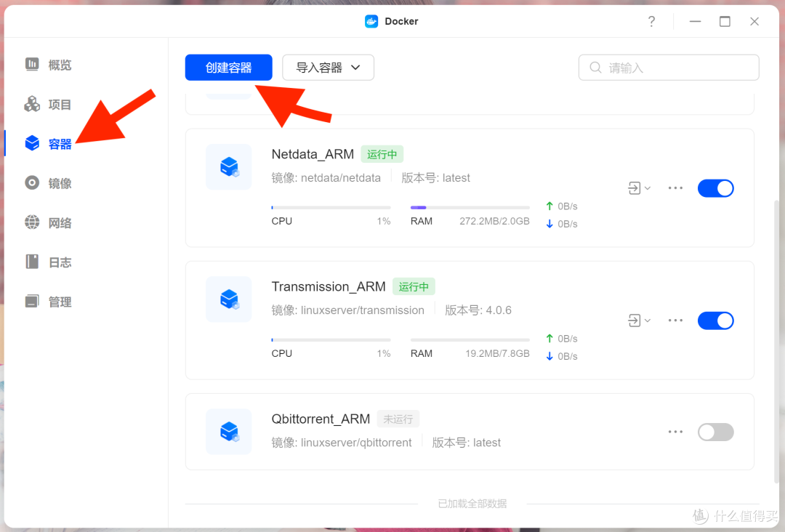This screenshot has width=785, height=532.
Task: Expand the 导入容器 import dropdown arrow
Action: (355, 67)
